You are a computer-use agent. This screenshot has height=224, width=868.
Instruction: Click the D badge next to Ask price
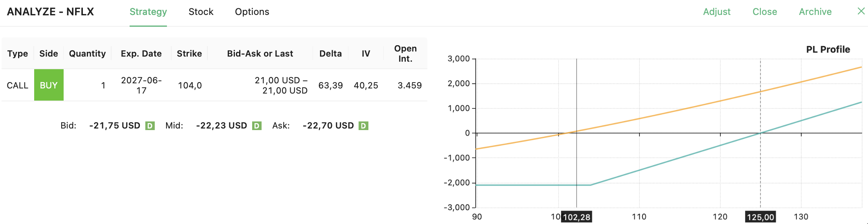tap(363, 126)
